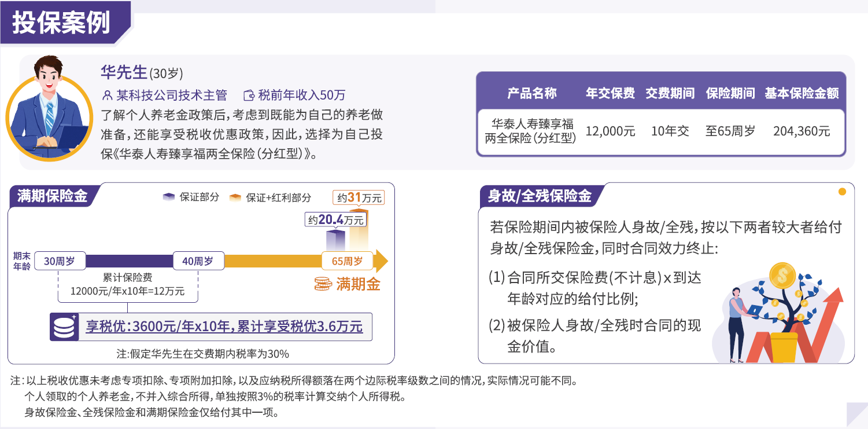Click the 65周岁 timeline marker

pos(348,261)
